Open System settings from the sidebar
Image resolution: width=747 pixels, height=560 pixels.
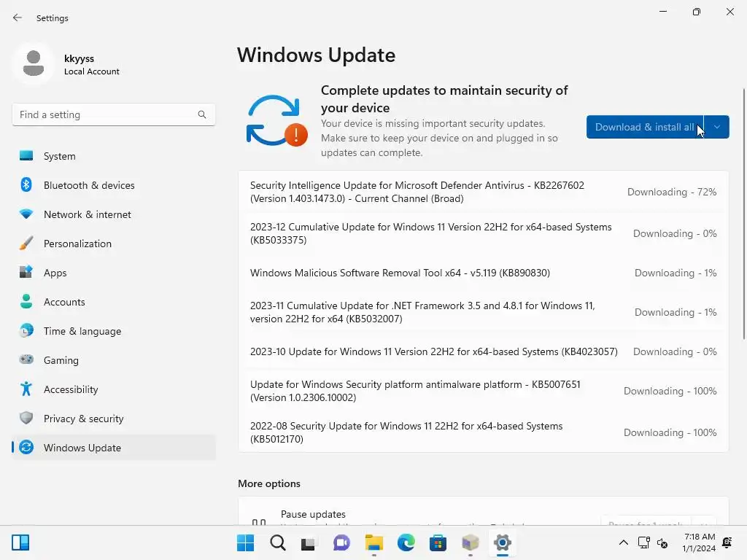click(113, 156)
